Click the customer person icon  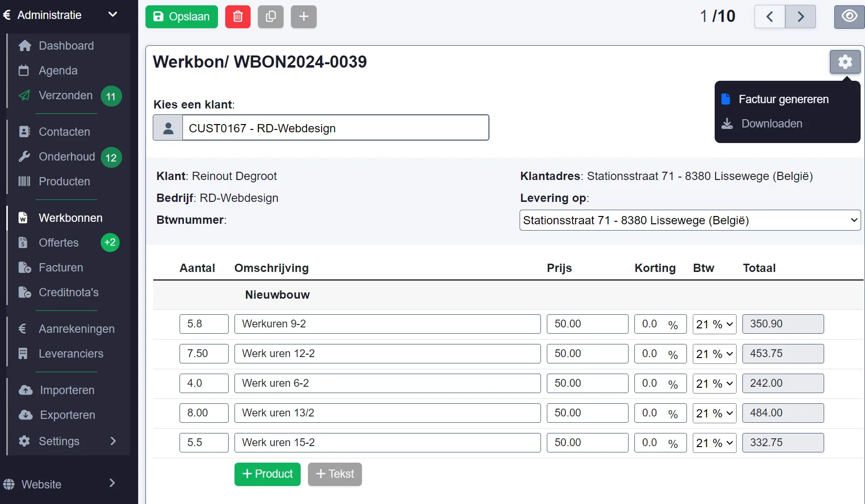[x=168, y=128]
